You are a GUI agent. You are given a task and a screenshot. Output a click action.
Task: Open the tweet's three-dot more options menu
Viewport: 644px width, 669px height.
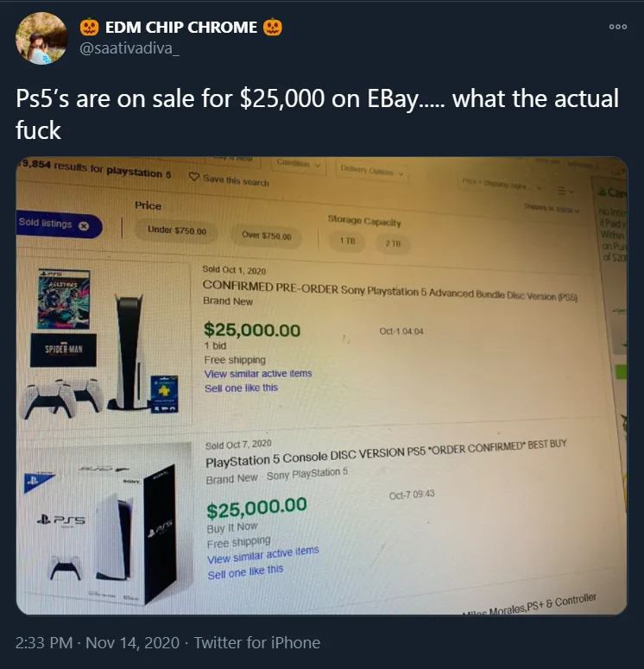(617, 27)
